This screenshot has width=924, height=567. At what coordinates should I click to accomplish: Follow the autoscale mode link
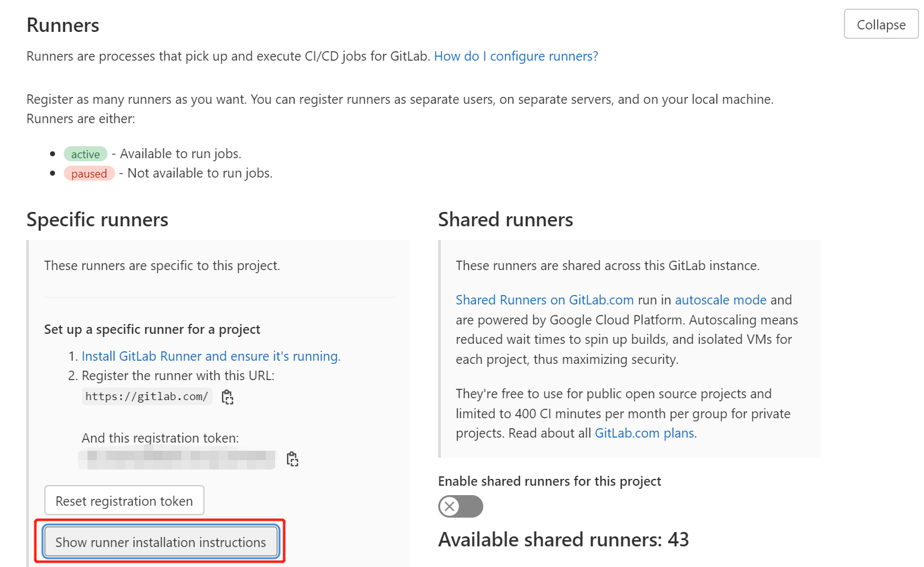click(721, 300)
